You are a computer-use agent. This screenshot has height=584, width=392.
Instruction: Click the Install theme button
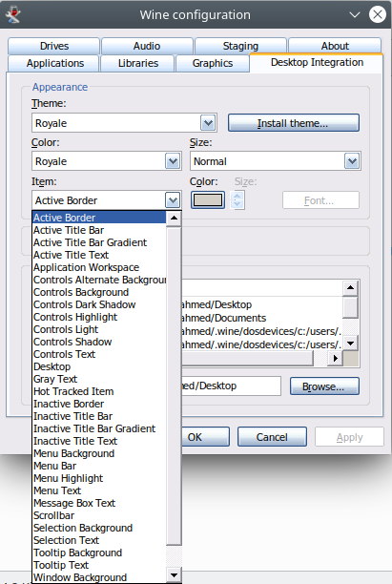(x=294, y=123)
